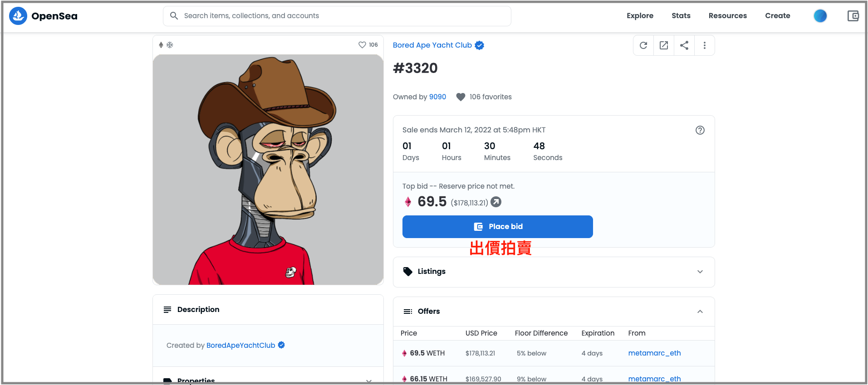Click the arrow icon beside bid price

pyautogui.click(x=496, y=202)
